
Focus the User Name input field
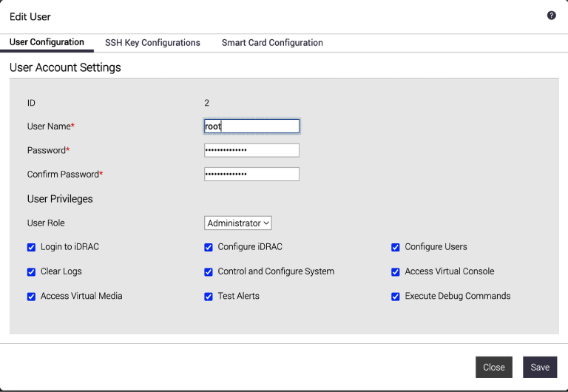coord(251,126)
